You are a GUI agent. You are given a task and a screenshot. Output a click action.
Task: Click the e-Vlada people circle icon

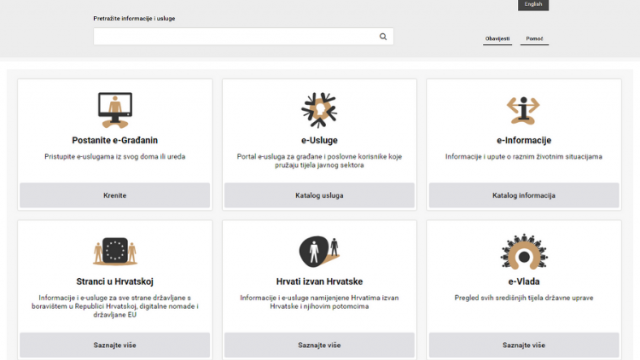coord(524,252)
